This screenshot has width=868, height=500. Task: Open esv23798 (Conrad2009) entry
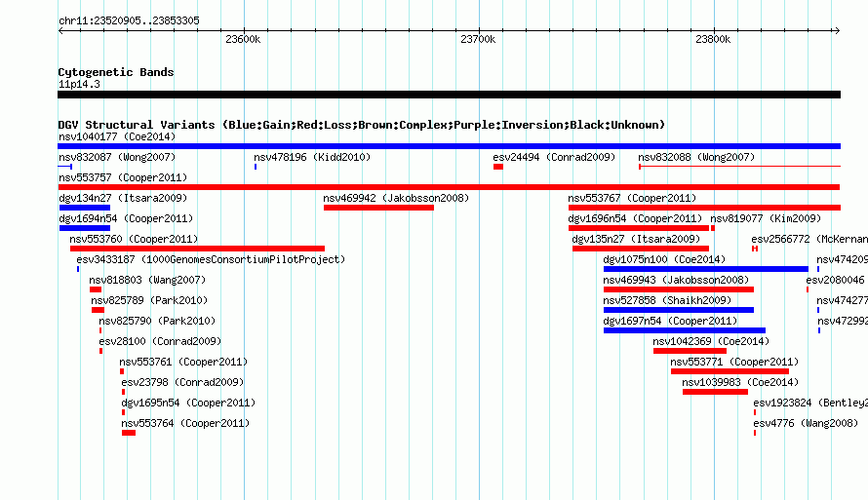(182, 382)
